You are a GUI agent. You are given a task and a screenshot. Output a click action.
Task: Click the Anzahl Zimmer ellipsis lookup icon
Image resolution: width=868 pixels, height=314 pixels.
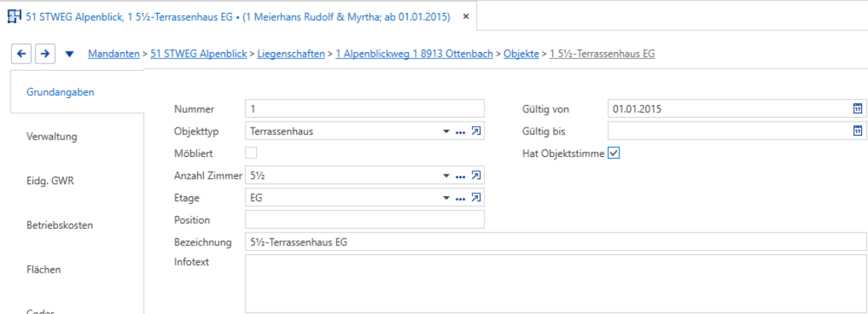(x=460, y=177)
